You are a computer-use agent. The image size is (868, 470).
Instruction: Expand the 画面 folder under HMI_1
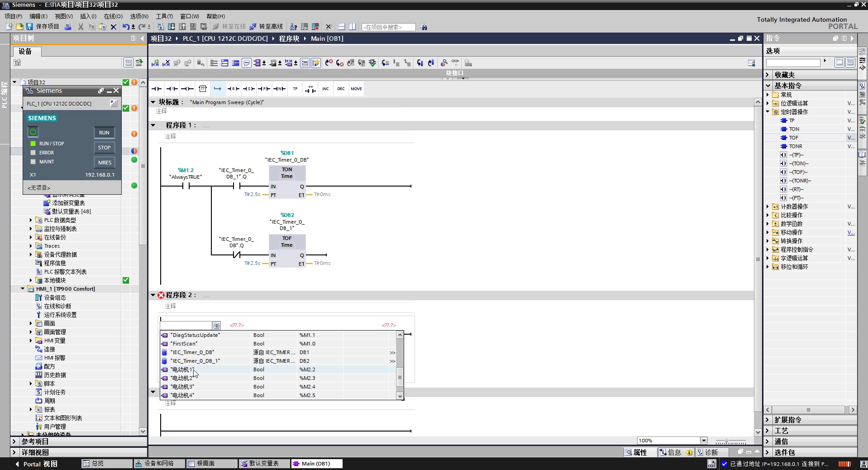[x=31, y=323]
